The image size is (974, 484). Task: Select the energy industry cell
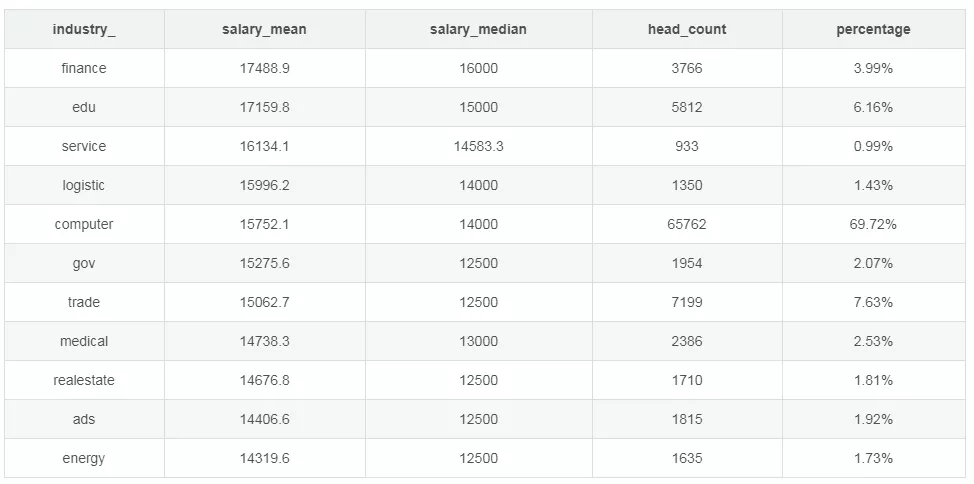tap(84, 459)
